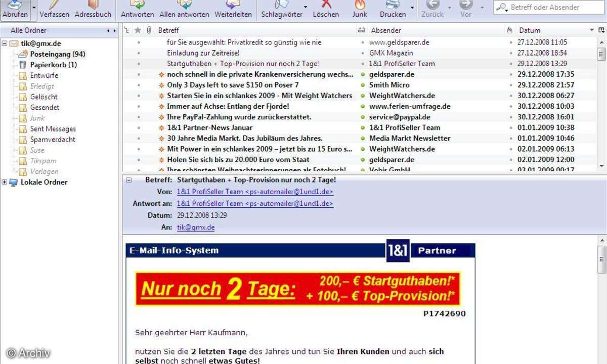Open the Vor history dropdown arrow
This screenshot has height=364, width=607.
click(x=482, y=8)
